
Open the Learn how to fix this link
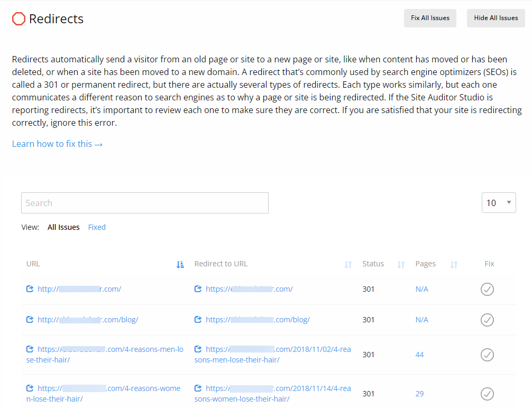(x=57, y=144)
